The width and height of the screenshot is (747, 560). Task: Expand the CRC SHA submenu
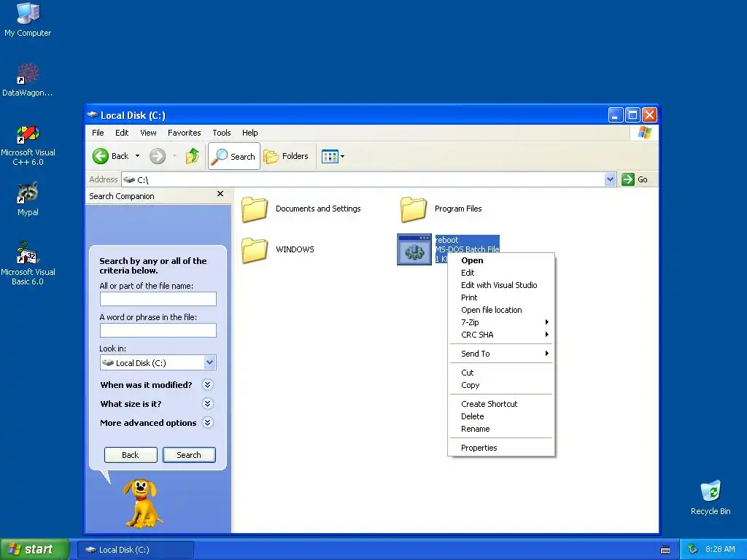(x=501, y=335)
